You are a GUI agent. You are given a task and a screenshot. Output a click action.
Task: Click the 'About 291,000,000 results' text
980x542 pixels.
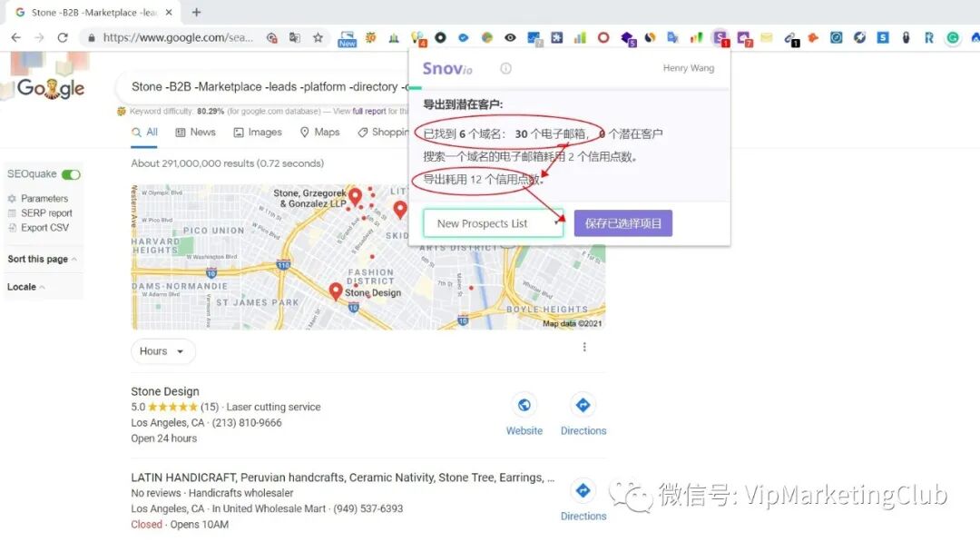[x=228, y=163]
